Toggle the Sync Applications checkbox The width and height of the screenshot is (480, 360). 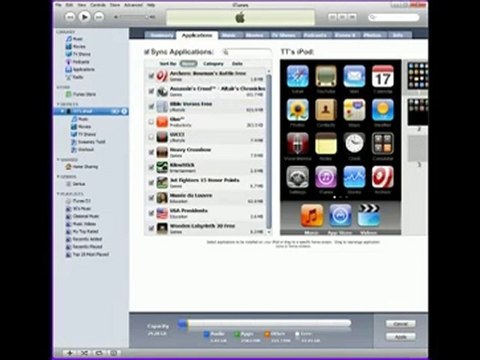point(147,52)
